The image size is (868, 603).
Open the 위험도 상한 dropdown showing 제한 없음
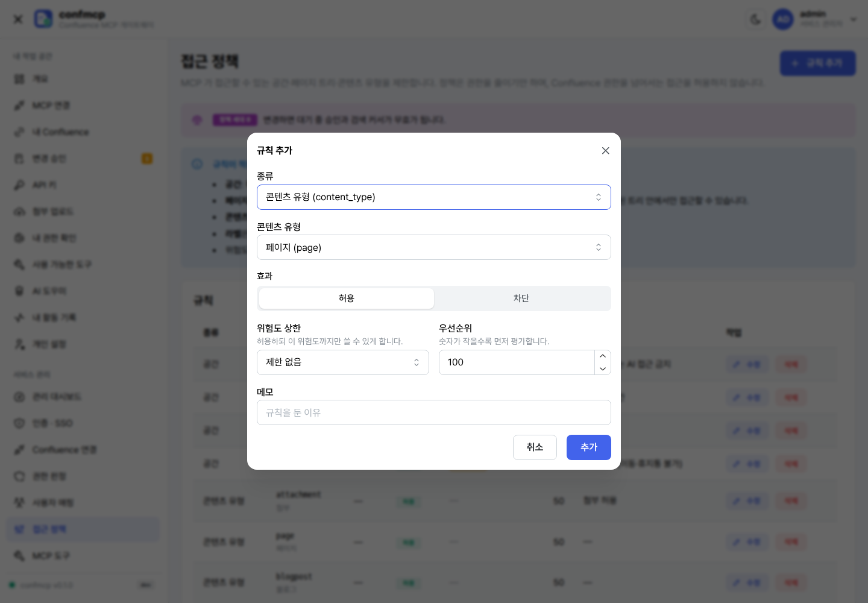point(343,362)
